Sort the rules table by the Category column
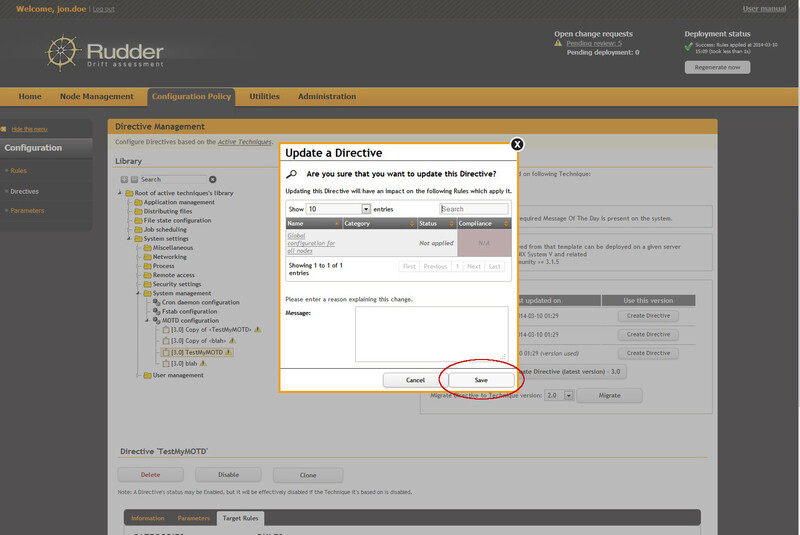800x535 pixels. tap(379, 224)
